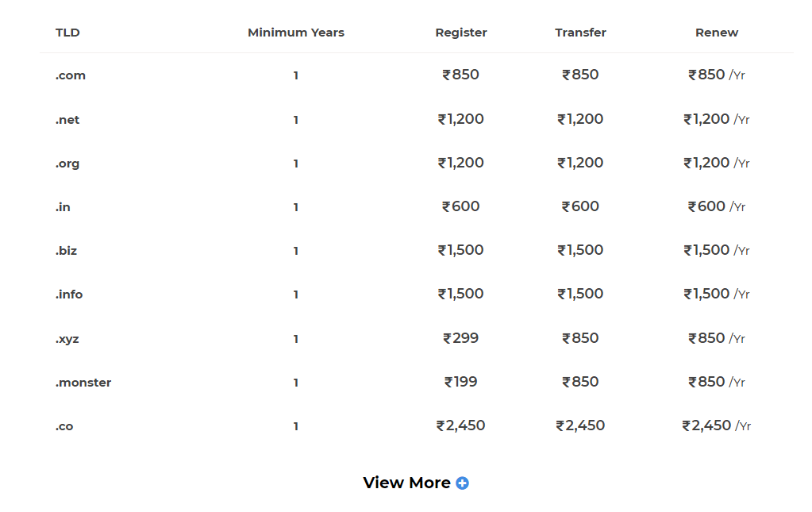
Task: Click the ₹199 register price for .monster
Action: pyautogui.click(x=461, y=382)
